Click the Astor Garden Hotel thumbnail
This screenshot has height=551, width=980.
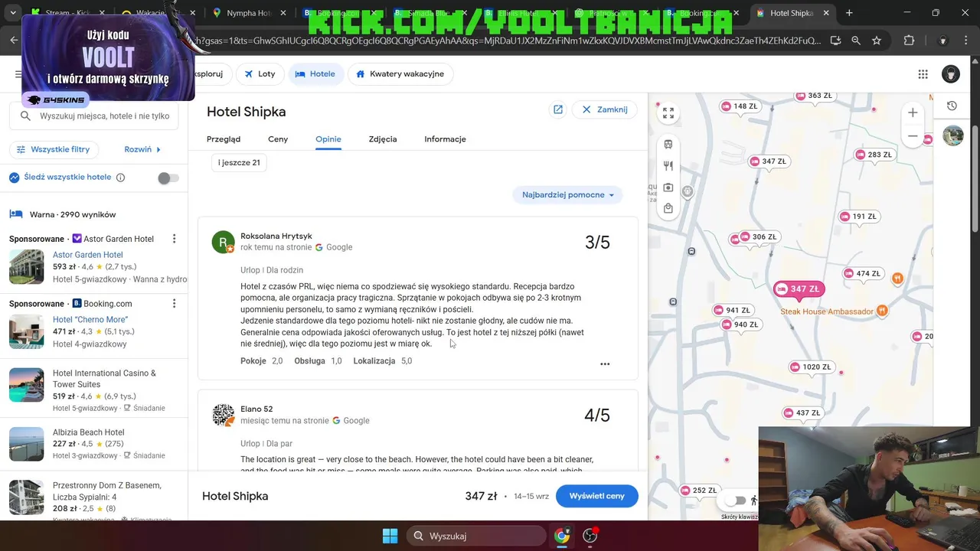pyautogui.click(x=27, y=266)
